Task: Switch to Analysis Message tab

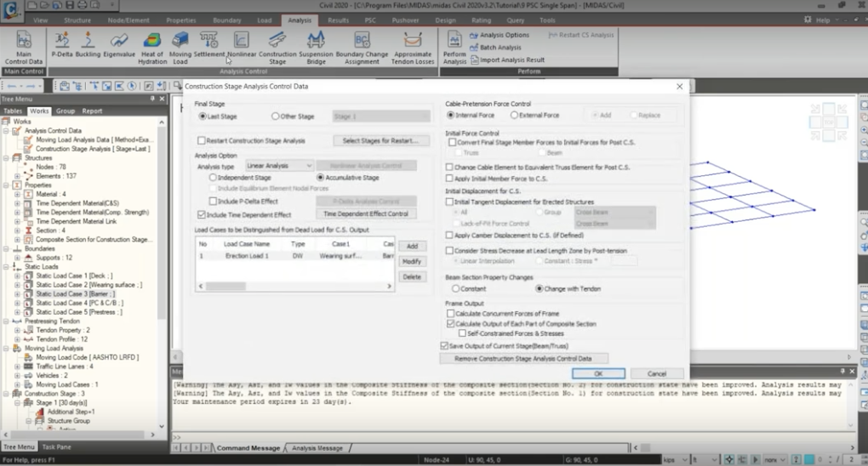Action: pyautogui.click(x=317, y=448)
